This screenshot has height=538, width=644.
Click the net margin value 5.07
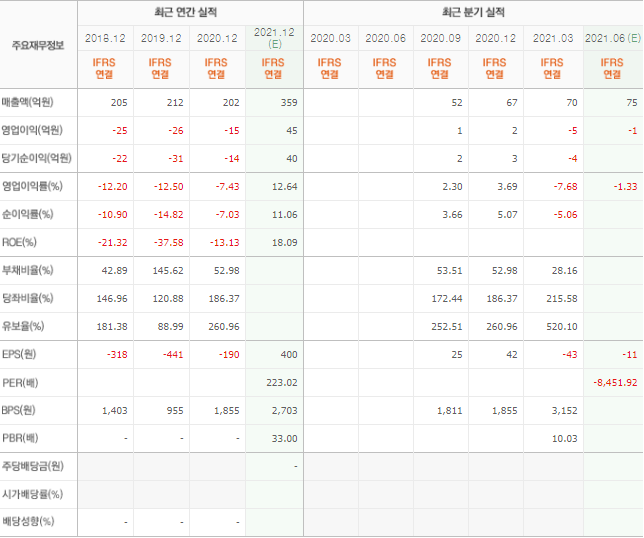pos(507,214)
